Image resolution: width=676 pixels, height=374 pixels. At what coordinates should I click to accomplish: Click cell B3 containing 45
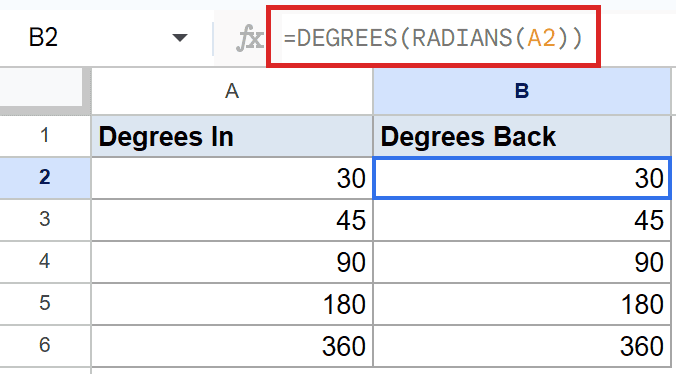pos(522,219)
